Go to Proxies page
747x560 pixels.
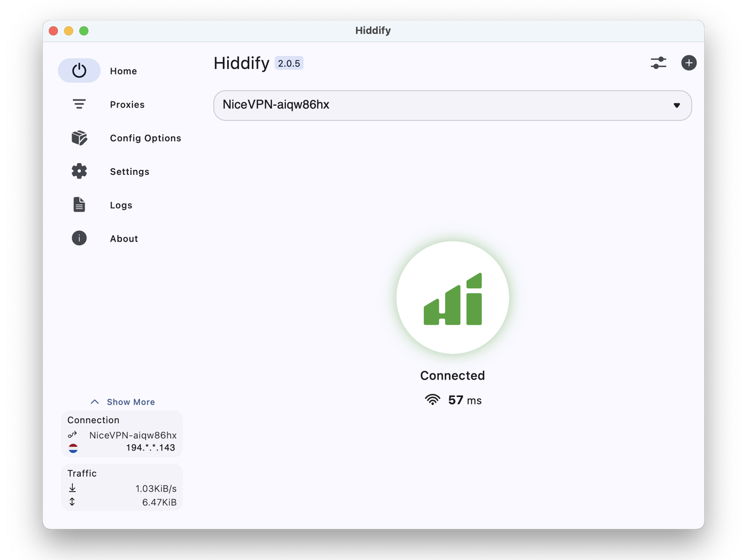pos(127,105)
